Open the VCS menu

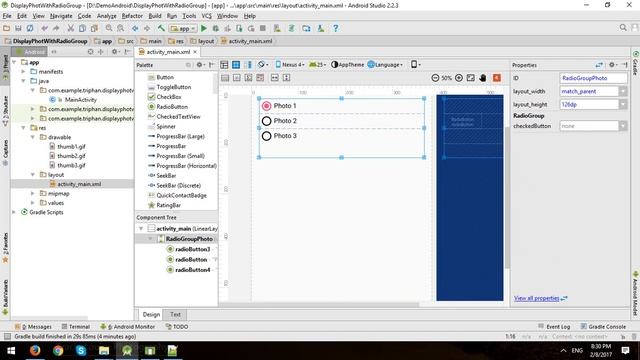(207, 16)
